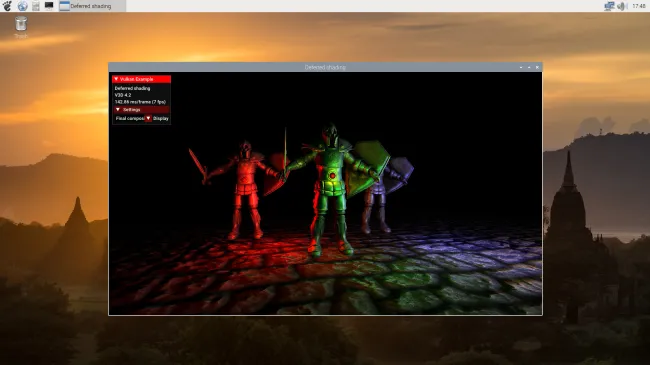Minimize the Deferred shading window
The width and height of the screenshot is (650, 365).
pyautogui.click(x=521, y=67)
